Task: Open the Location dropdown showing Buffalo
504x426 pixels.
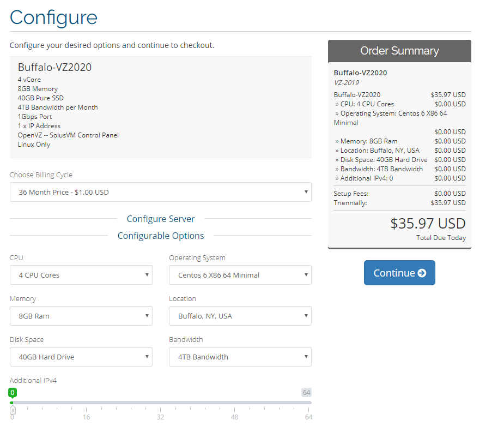Action: tap(240, 316)
